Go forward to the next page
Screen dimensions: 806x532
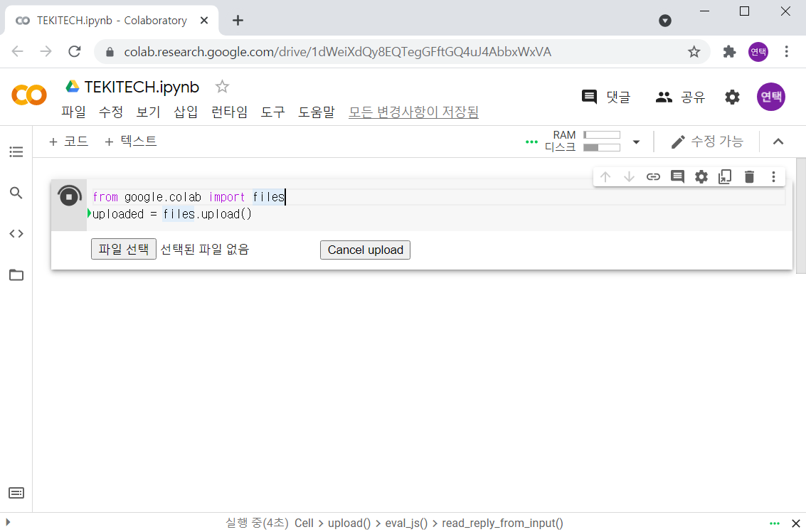point(46,51)
